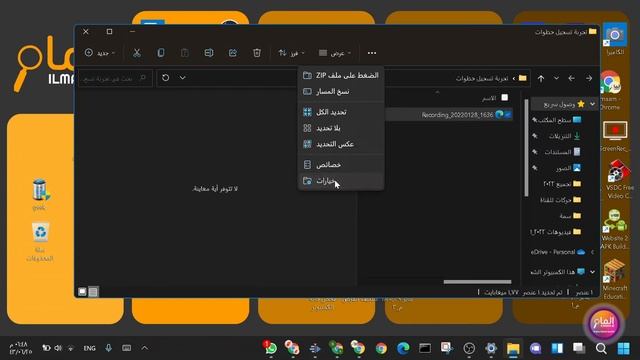Choose خصائص from the menu
Image resolution: width=640 pixels, height=360 pixels.
[341, 164]
